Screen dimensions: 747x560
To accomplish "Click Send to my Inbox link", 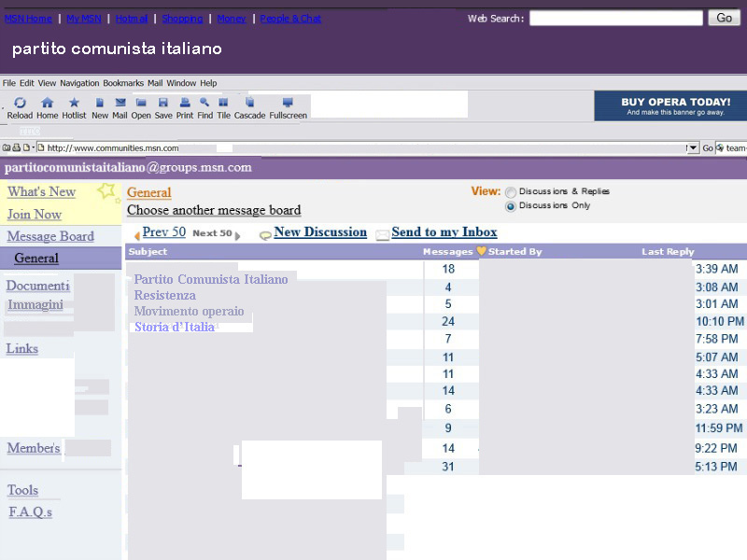I will point(444,231).
